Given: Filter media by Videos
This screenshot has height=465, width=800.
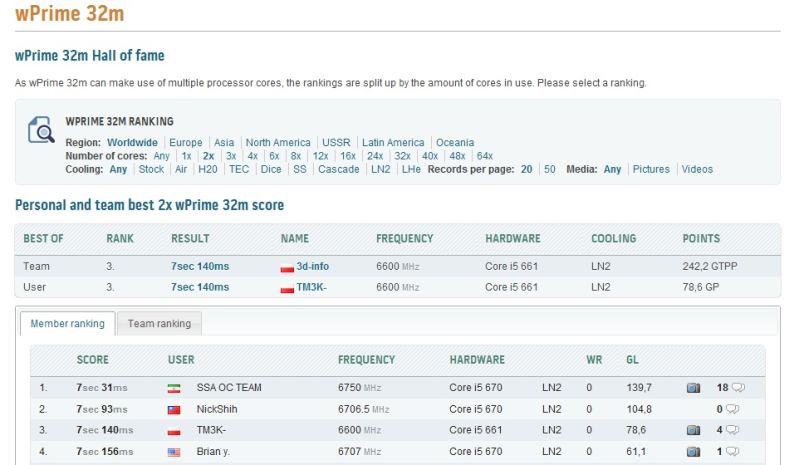Looking at the screenshot, I should [697, 169].
